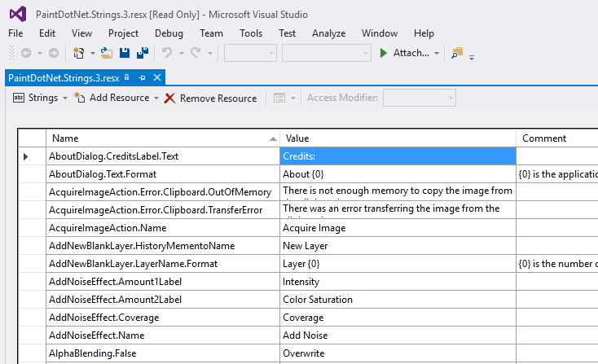Open the Test menu
The height and width of the screenshot is (364, 598).
pyautogui.click(x=287, y=33)
